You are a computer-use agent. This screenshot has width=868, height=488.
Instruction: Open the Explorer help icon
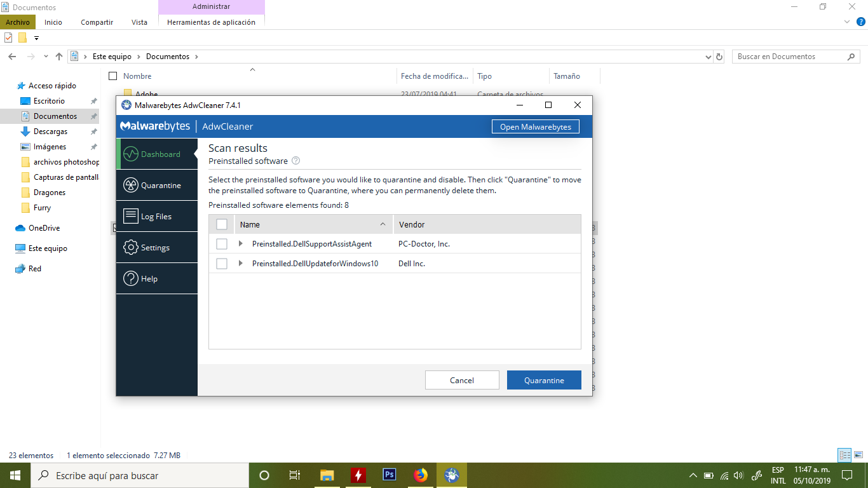click(861, 22)
